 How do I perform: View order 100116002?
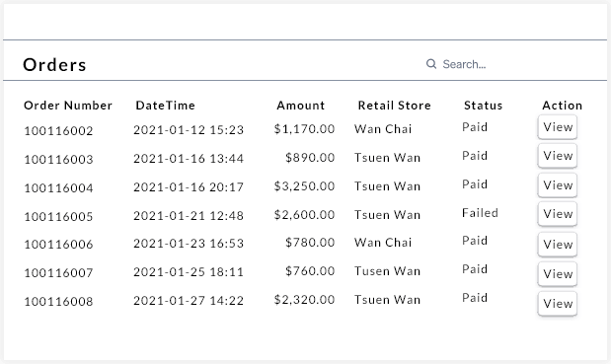tap(558, 127)
